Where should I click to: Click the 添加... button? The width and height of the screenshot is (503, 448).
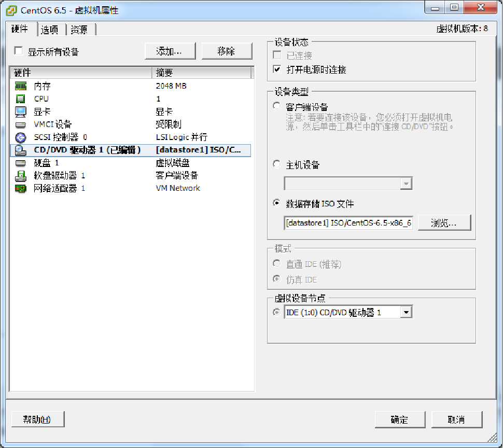[170, 51]
